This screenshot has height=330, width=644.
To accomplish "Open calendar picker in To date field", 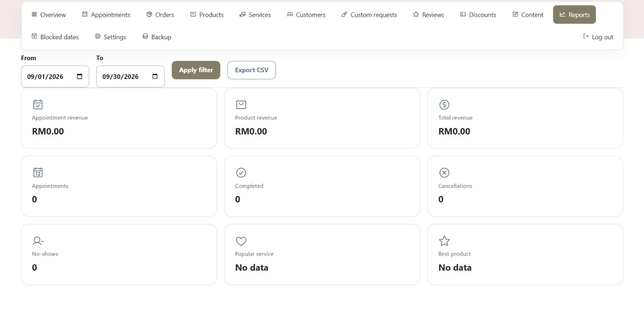I will (x=155, y=76).
